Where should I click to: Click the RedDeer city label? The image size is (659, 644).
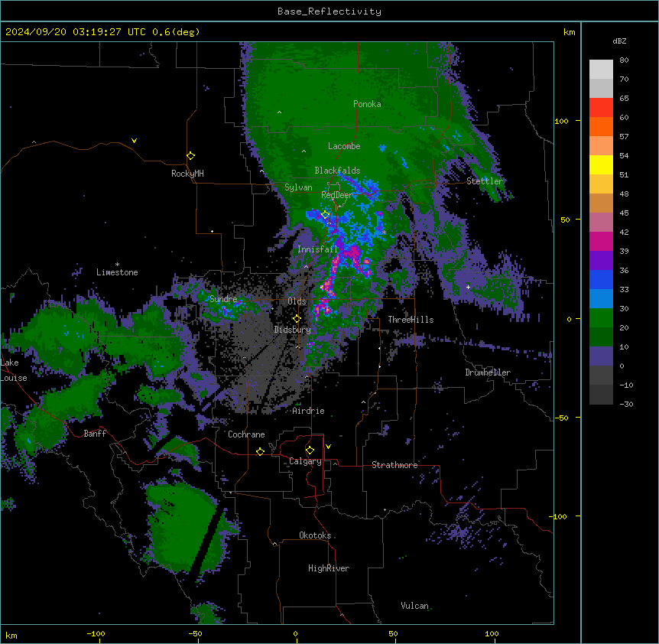pos(336,195)
